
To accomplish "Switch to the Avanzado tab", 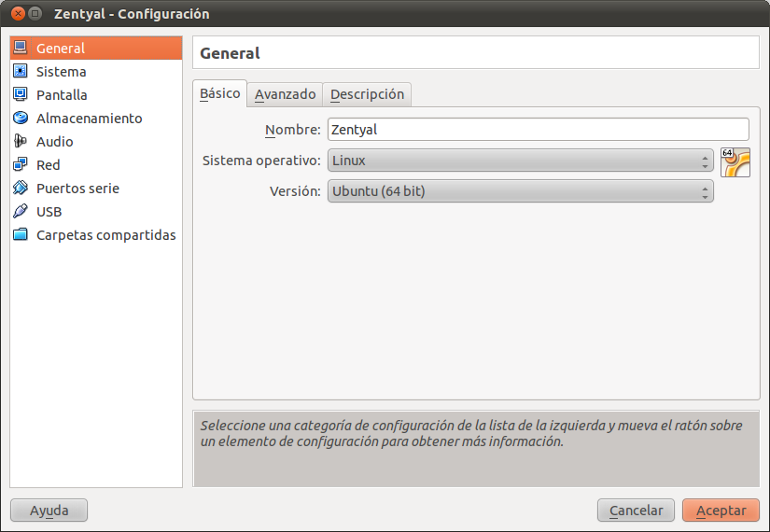I will (x=285, y=94).
